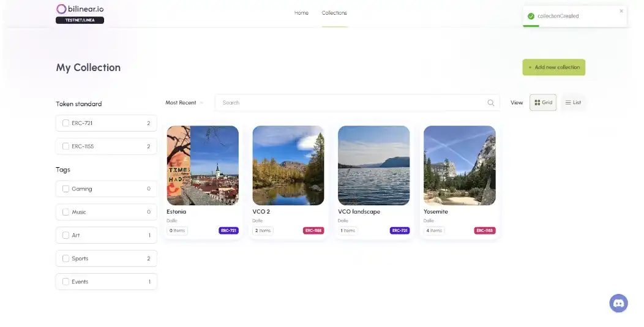Enable the Sports tag filter
The width and height of the screenshot is (644, 327).
[x=66, y=258]
